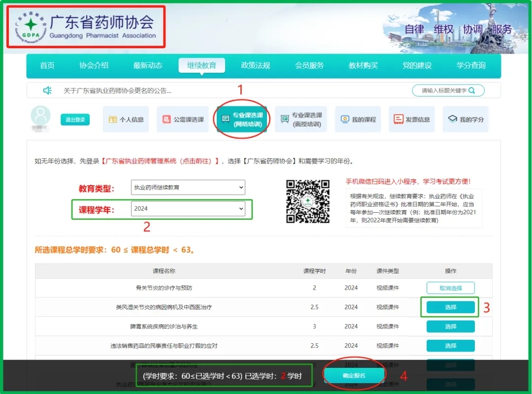Click the user avatar icon

[40, 116]
